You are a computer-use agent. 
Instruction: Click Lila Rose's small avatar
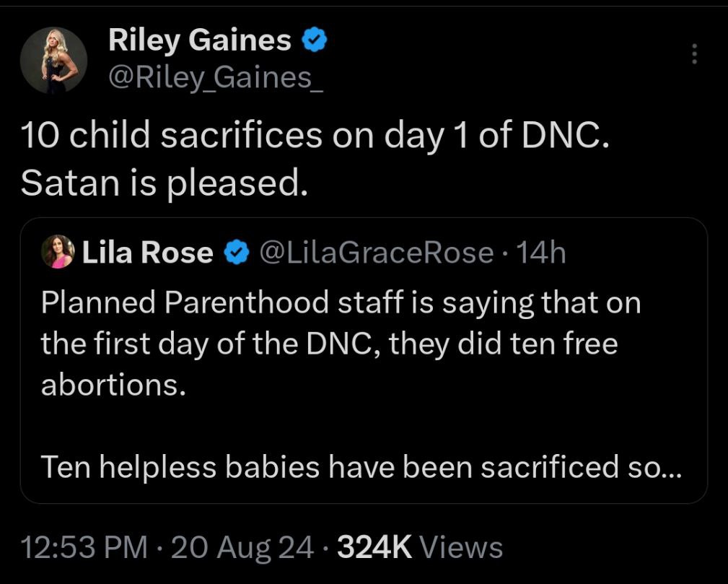58,252
